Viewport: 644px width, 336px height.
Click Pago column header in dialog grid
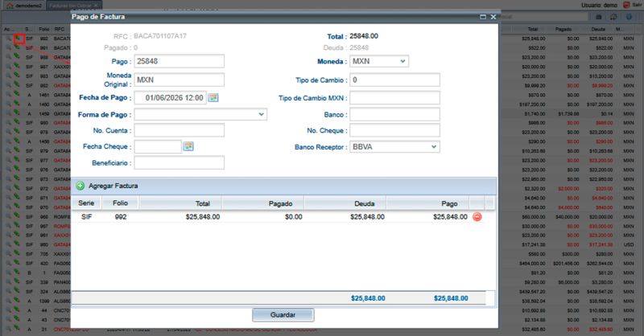click(x=428, y=203)
